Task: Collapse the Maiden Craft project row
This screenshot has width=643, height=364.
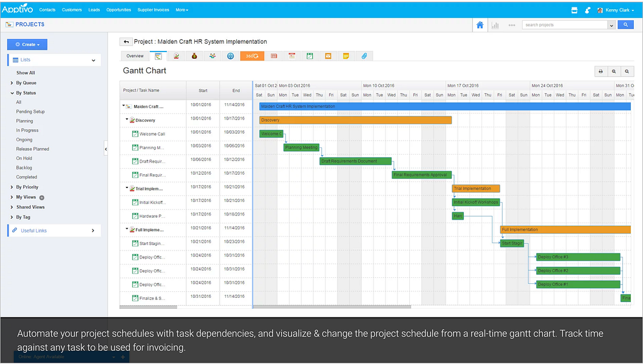Action: 123,106
